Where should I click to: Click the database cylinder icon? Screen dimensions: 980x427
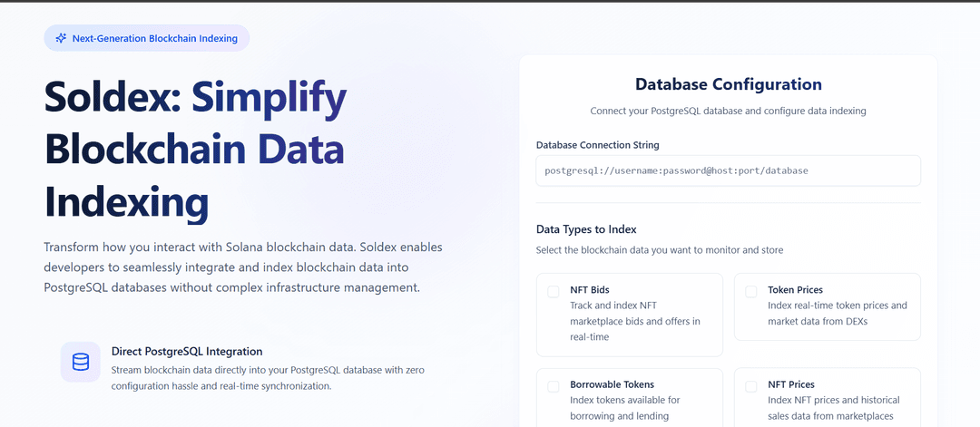(x=81, y=362)
